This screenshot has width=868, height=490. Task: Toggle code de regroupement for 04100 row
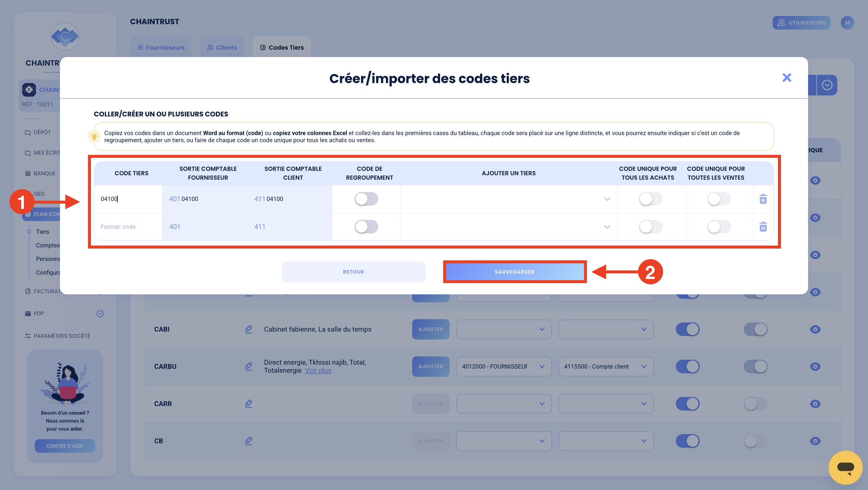(366, 199)
